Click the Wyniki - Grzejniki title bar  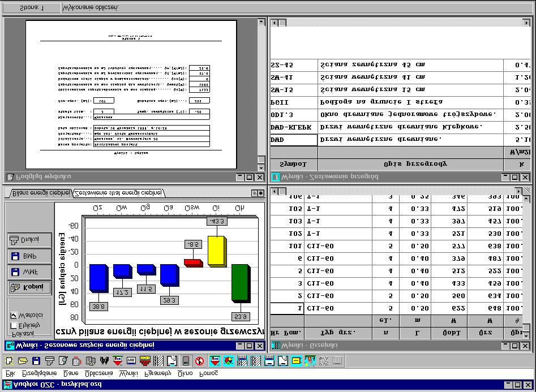click(400, 346)
